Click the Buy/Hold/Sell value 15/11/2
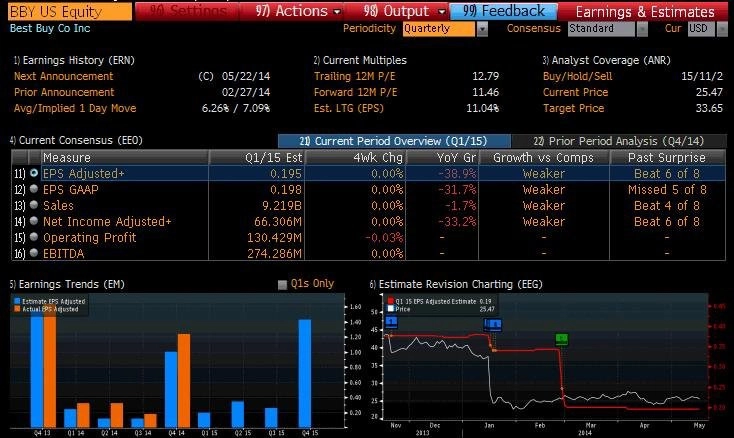 [x=702, y=76]
